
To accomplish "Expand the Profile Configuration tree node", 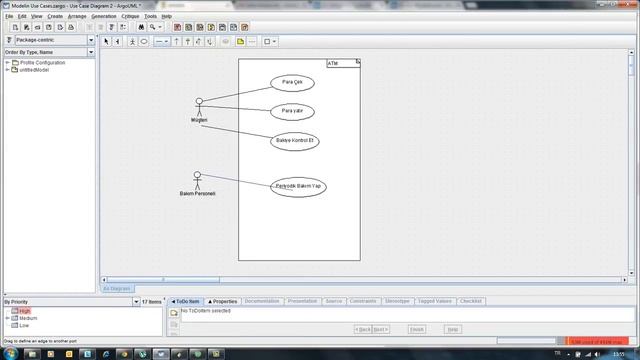I will pyautogui.click(x=7, y=63).
